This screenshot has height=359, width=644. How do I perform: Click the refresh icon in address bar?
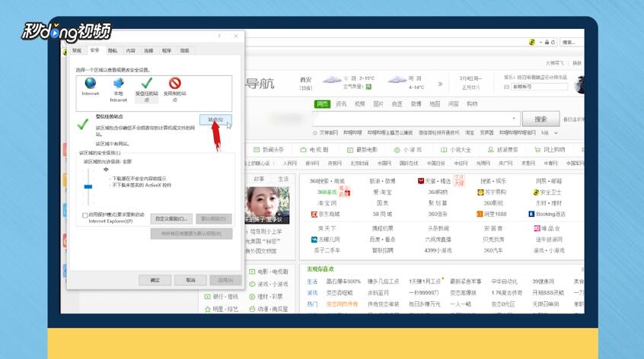553,43
